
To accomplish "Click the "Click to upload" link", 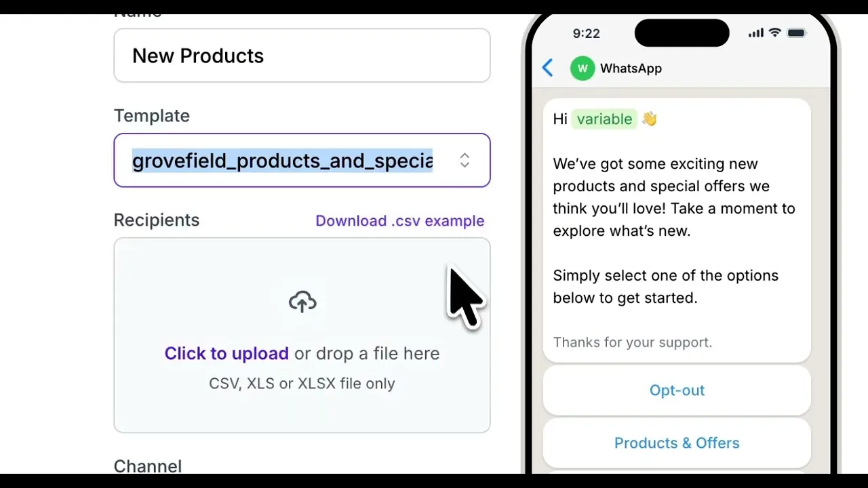I will coord(226,354).
